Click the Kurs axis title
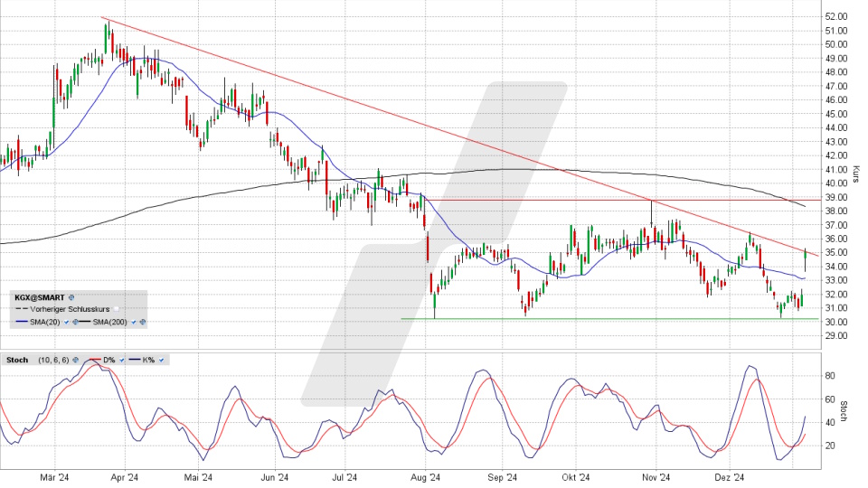This screenshot has width=868, height=488. click(856, 174)
